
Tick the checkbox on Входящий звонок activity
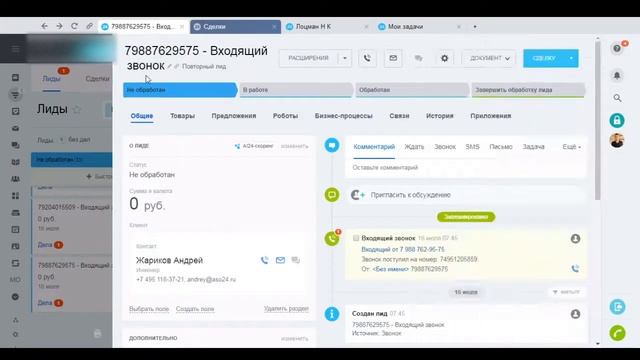pos(356,238)
